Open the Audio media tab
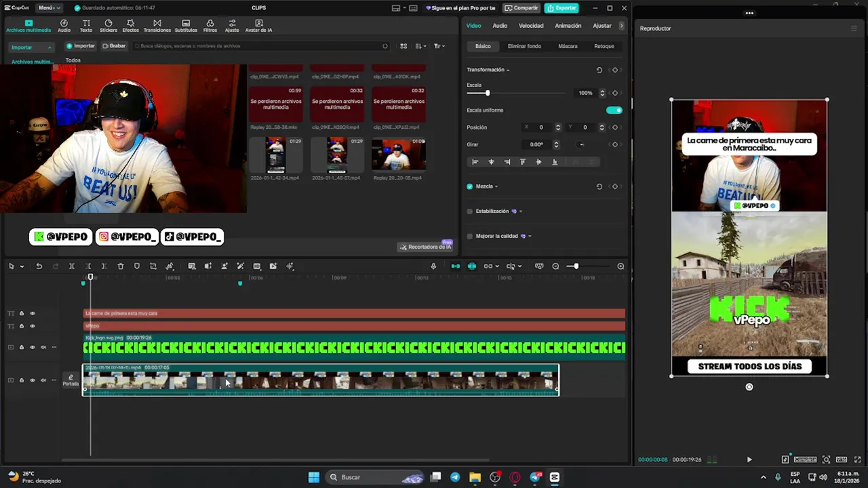The image size is (868, 488). [64, 26]
